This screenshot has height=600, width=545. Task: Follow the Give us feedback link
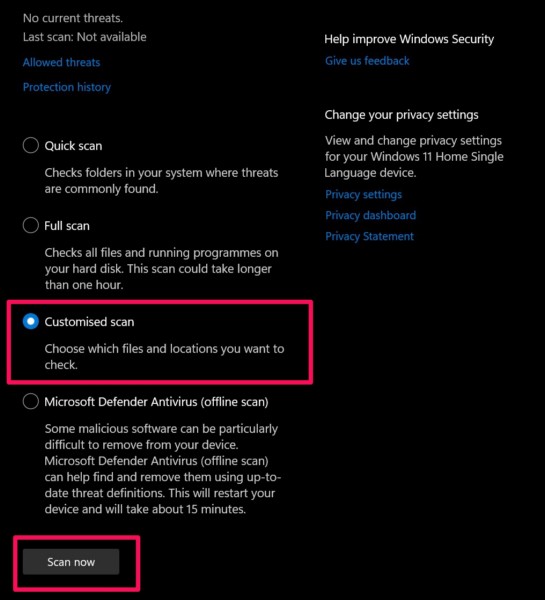(x=367, y=61)
